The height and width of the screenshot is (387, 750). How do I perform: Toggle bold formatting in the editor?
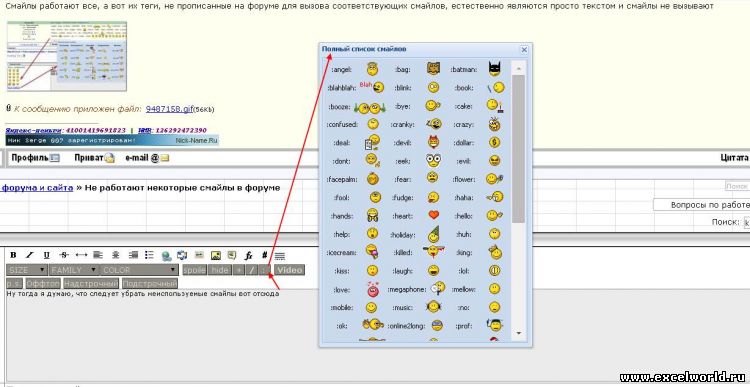tap(13, 255)
